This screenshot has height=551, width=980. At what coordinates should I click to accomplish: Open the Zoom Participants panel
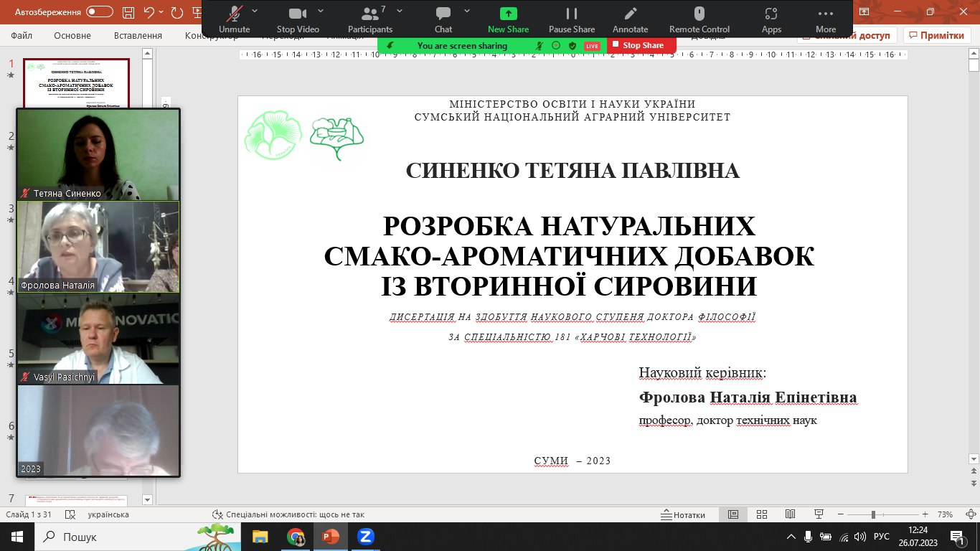point(370,14)
